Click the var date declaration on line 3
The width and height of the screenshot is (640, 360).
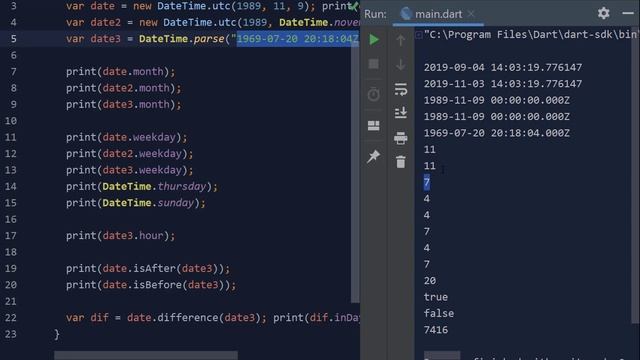pyautogui.click(x=213, y=6)
